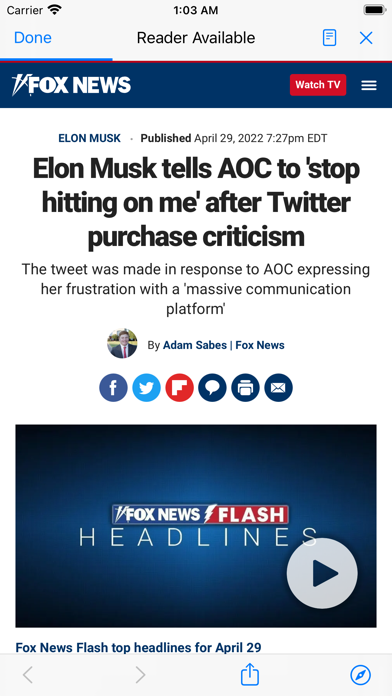This screenshot has width=392, height=696.
Task: Tap the Fox News logo
Action: (x=71, y=85)
